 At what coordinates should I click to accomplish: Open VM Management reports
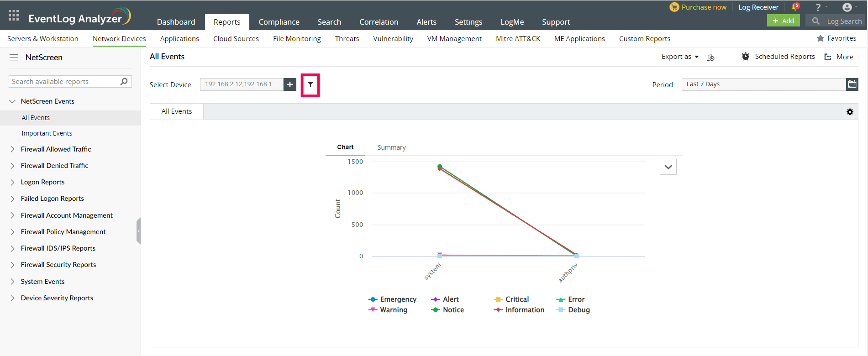point(454,39)
